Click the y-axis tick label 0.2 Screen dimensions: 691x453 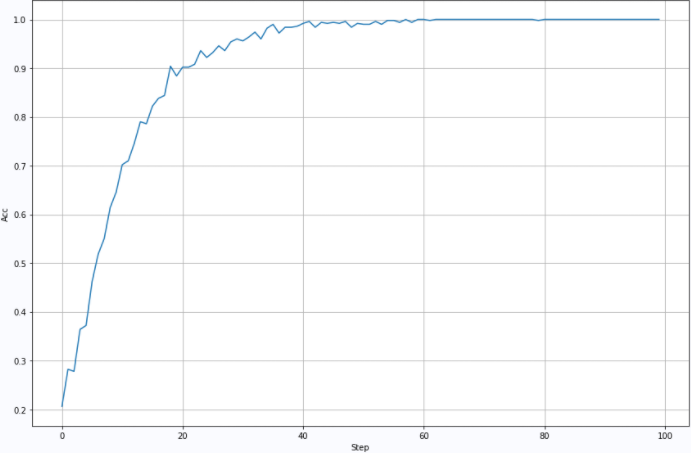(x=21, y=410)
